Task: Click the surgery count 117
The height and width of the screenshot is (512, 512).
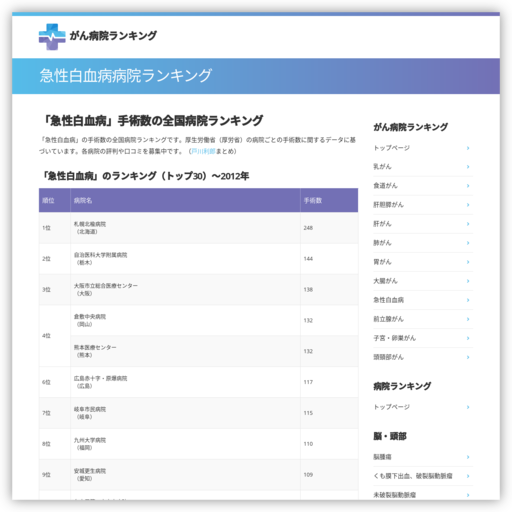Action: click(x=308, y=382)
